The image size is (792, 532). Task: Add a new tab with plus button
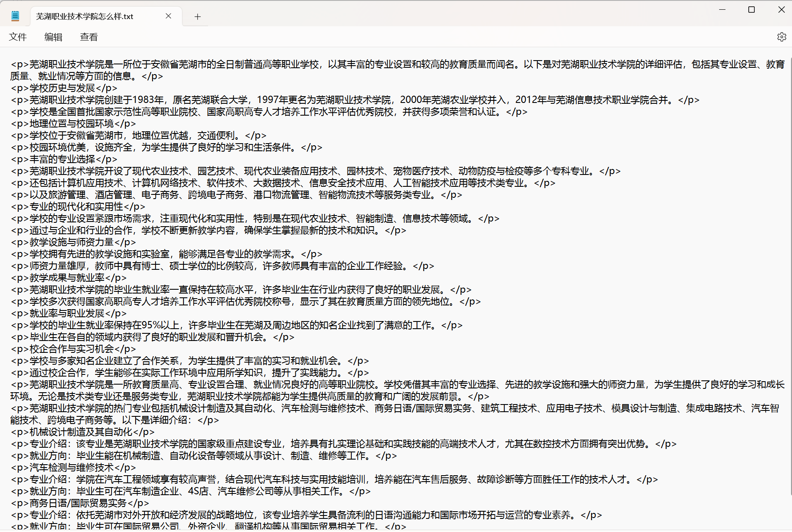point(197,17)
